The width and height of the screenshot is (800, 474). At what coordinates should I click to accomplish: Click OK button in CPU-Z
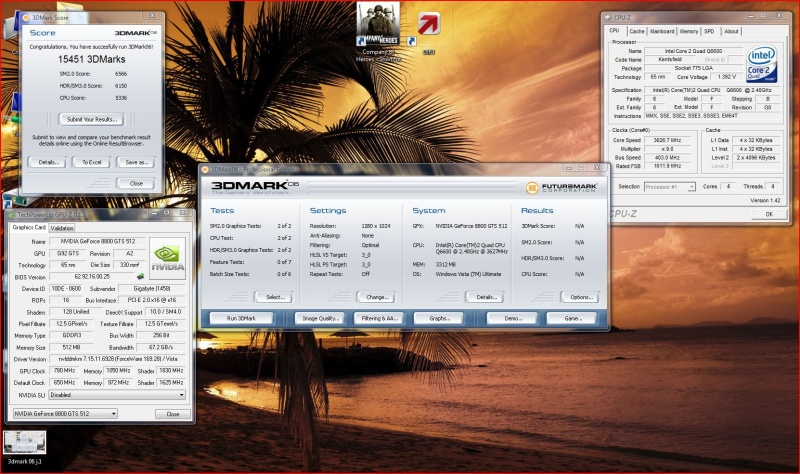(x=769, y=214)
